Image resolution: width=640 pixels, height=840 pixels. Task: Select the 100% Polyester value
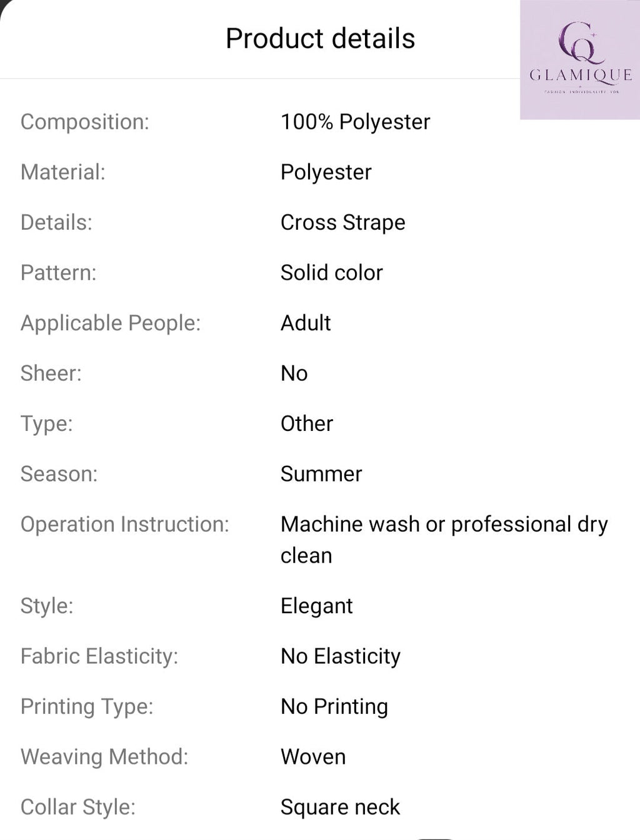coord(355,122)
